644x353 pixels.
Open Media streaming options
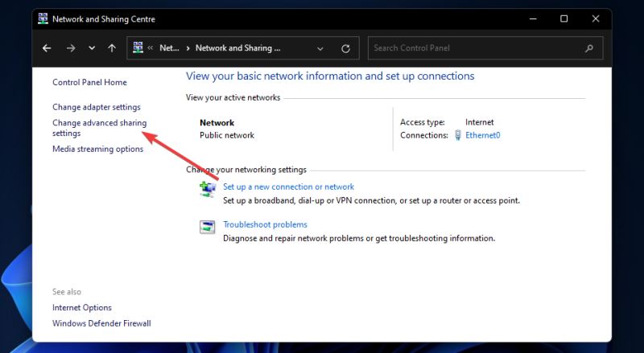tap(97, 149)
